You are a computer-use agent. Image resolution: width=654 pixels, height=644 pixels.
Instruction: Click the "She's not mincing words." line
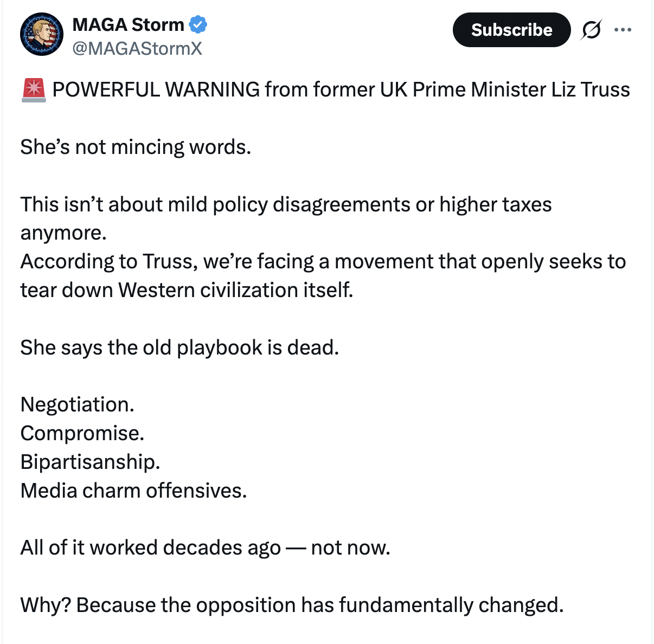click(x=136, y=147)
